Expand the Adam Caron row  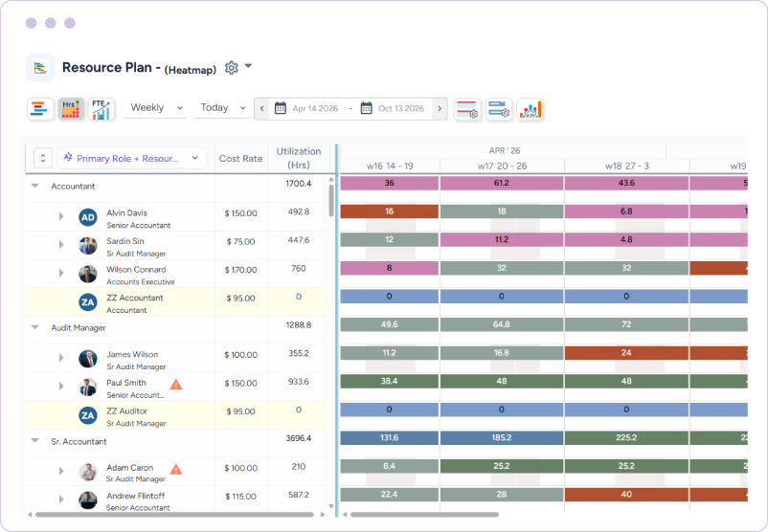61,471
